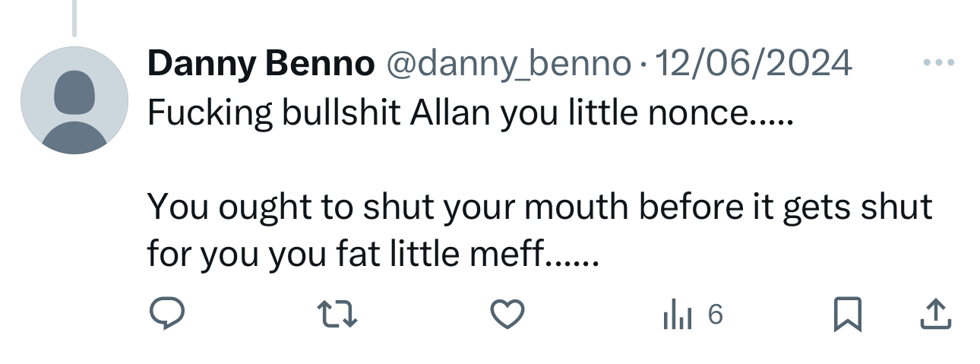Like the tweet with the heart icon
The image size is (980, 364).
[x=507, y=314]
